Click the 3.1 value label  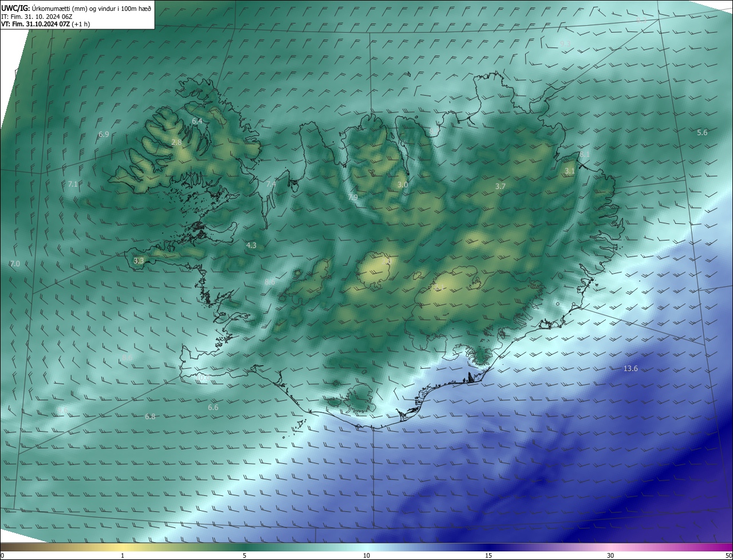pyautogui.click(x=570, y=171)
